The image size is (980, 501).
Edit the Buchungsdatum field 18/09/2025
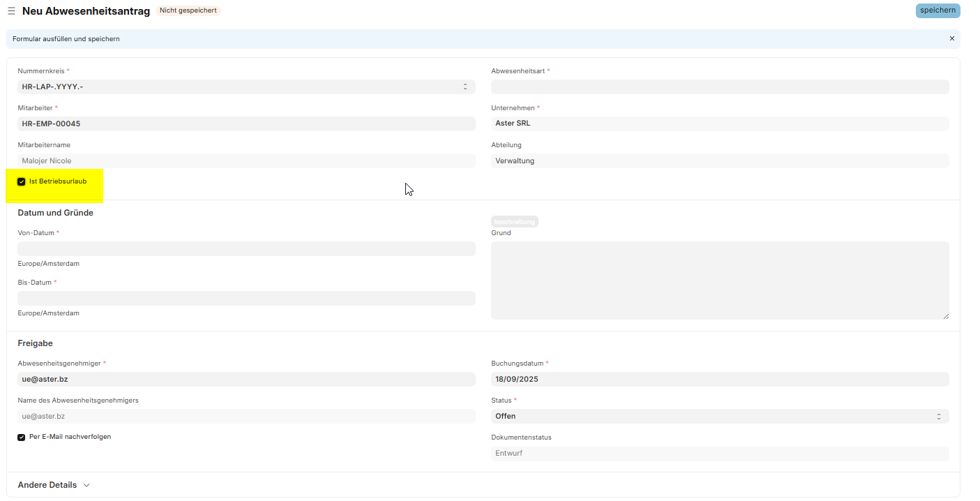pos(720,379)
